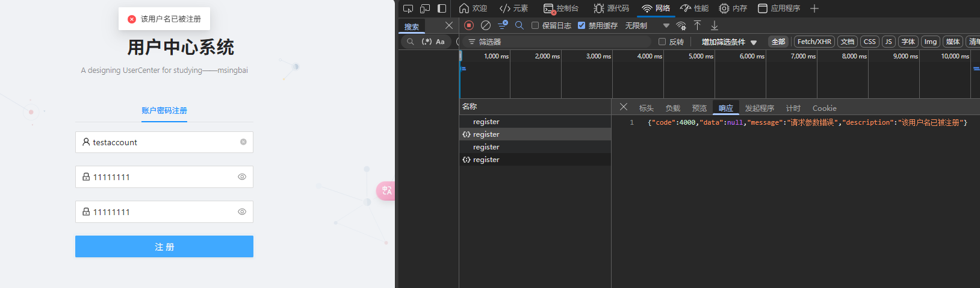
Task: Click the import HAR upload arrow
Action: (x=697, y=25)
